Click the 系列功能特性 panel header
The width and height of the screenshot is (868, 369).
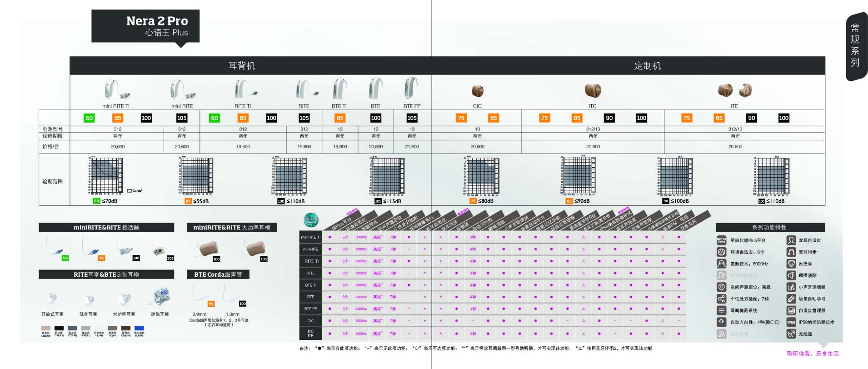tap(770, 227)
